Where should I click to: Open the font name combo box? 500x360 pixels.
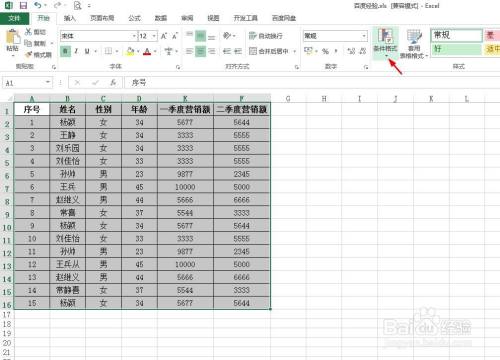click(x=98, y=36)
